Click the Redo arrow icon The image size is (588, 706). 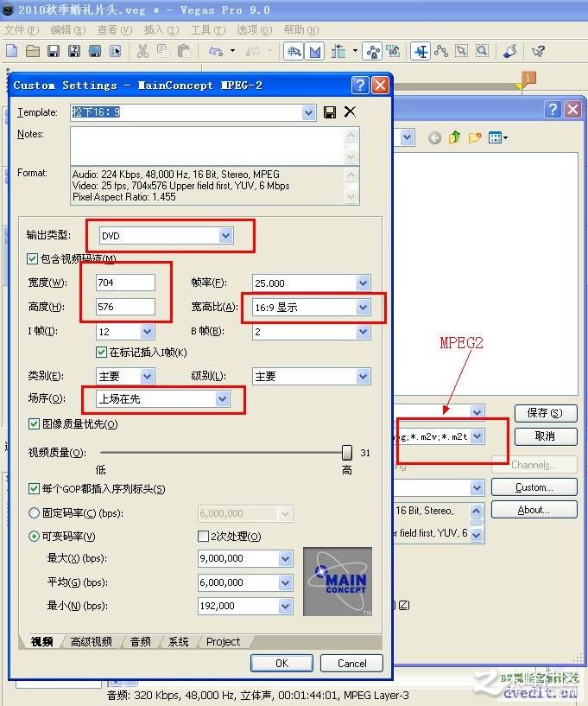coord(253,51)
